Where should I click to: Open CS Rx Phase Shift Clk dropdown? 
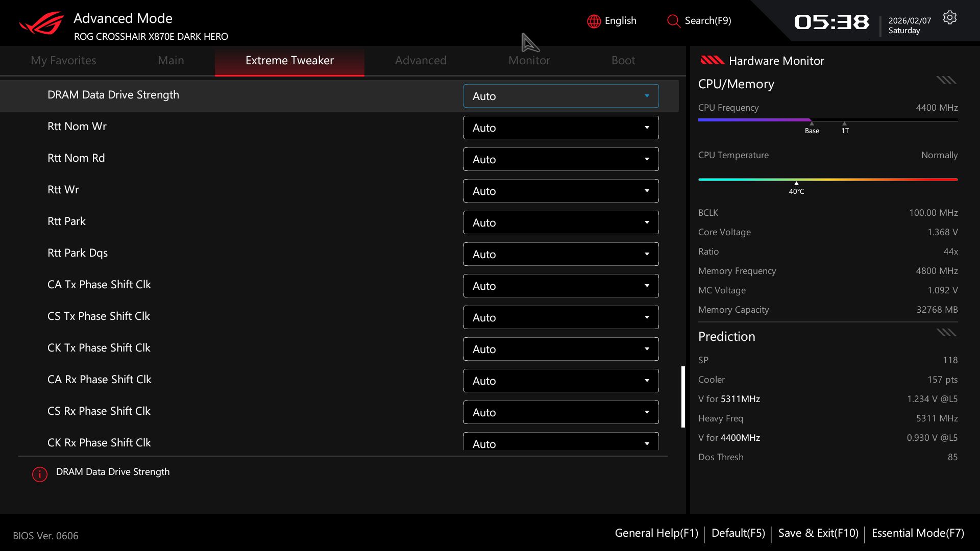(x=560, y=412)
